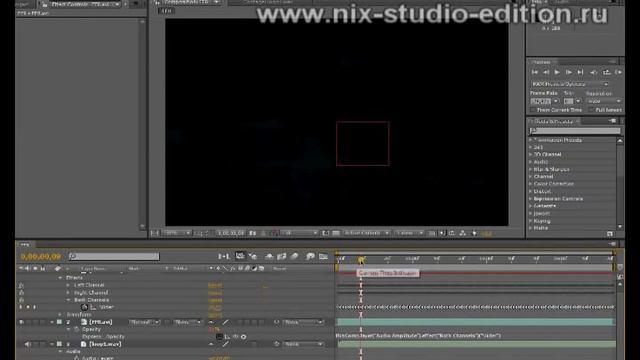Enable the From Current Time checkbox
The width and height of the screenshot is (640, 360).
[x=533, y=110]
